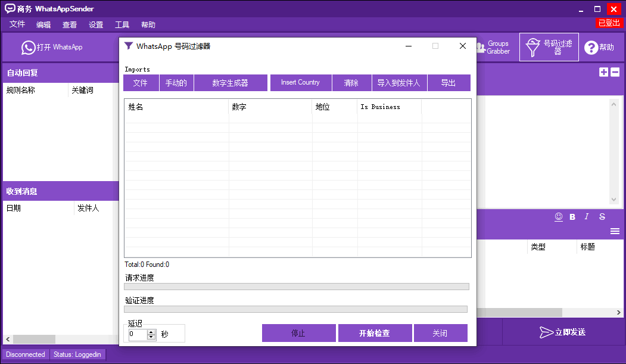Click right arrow of attachment list scrollbar
The height and width of the screenshot is (364, 626).
click(618, 313)
